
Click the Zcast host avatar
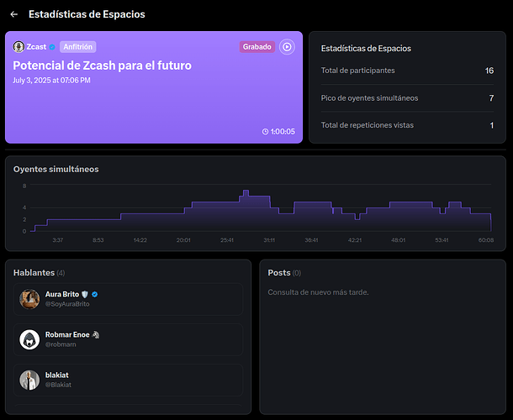[19, 47]
